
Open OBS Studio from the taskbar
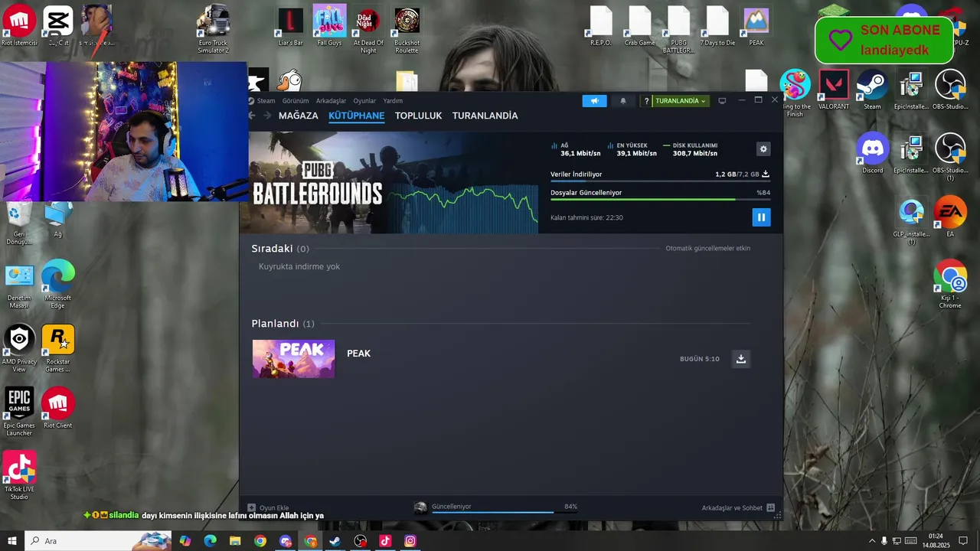coord(361,541)
